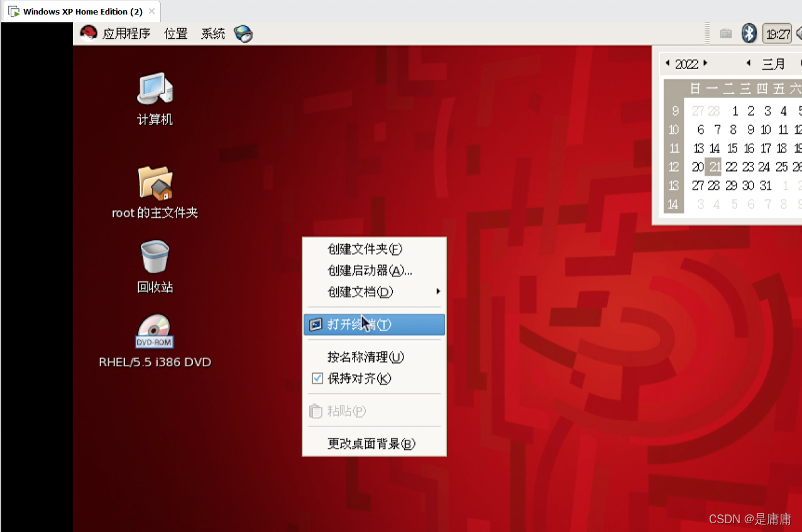The image size is (802, 532).
Task: Go to previous month left of 三月
Action: coord(749,63)
